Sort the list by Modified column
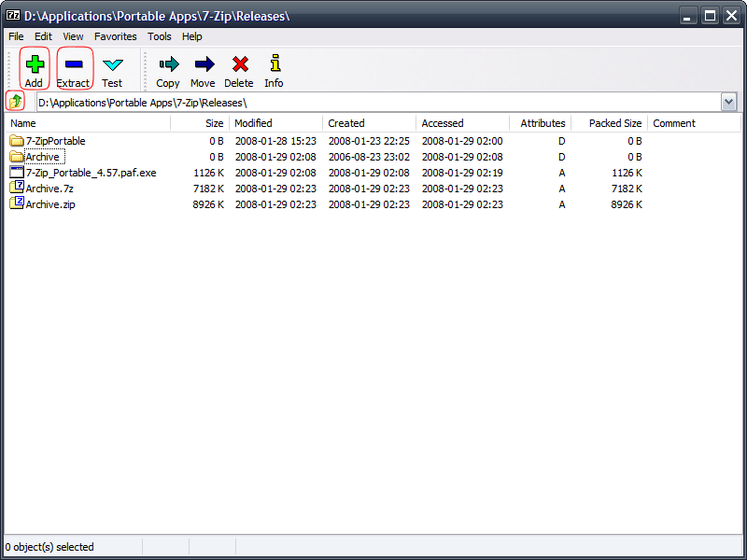 pyautogui.click(x=276, y=123)
